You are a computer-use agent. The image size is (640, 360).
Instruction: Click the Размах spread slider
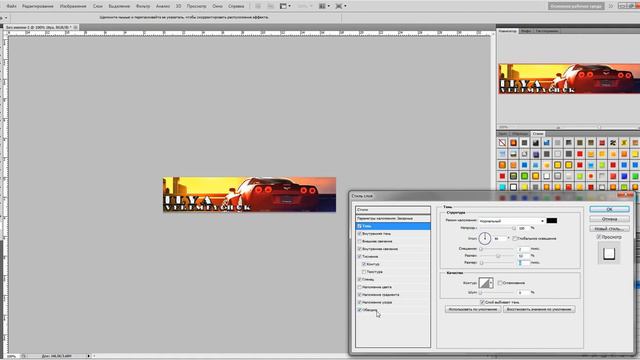pyautogui.click(x=497, y=256)
